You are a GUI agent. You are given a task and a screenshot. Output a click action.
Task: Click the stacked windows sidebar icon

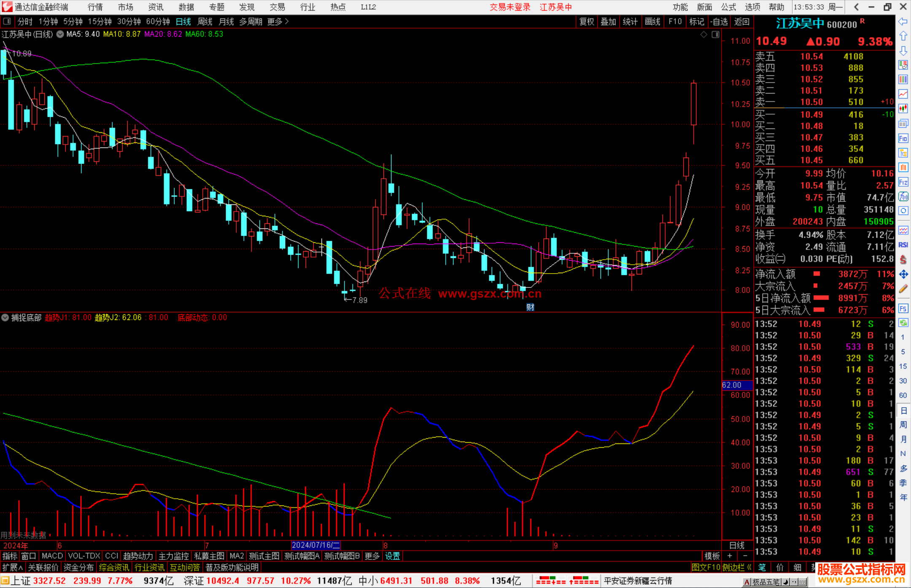903,124
